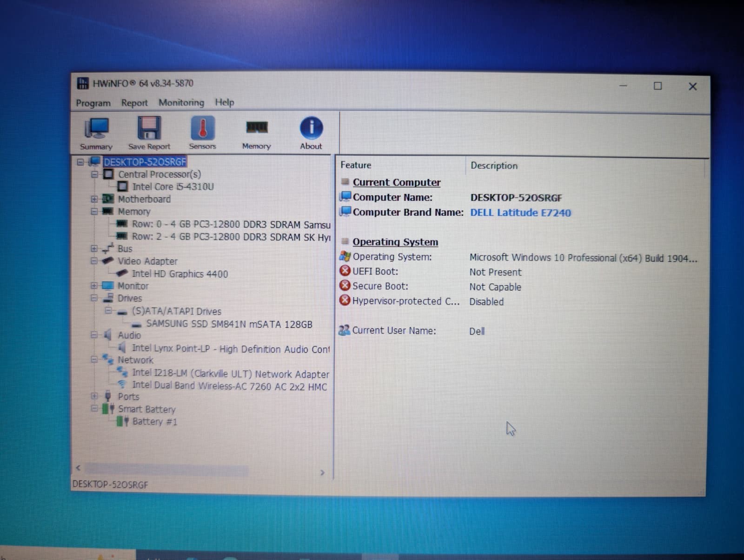Click the Smart Battery node icon
Viewport: 744px width, 560px height.
[108, 409]
